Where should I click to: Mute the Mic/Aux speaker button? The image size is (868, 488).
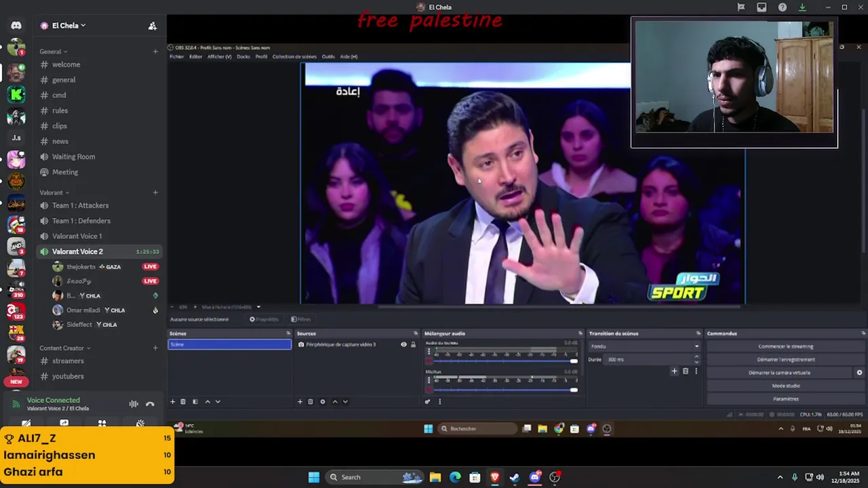click(x=429, y=390)
